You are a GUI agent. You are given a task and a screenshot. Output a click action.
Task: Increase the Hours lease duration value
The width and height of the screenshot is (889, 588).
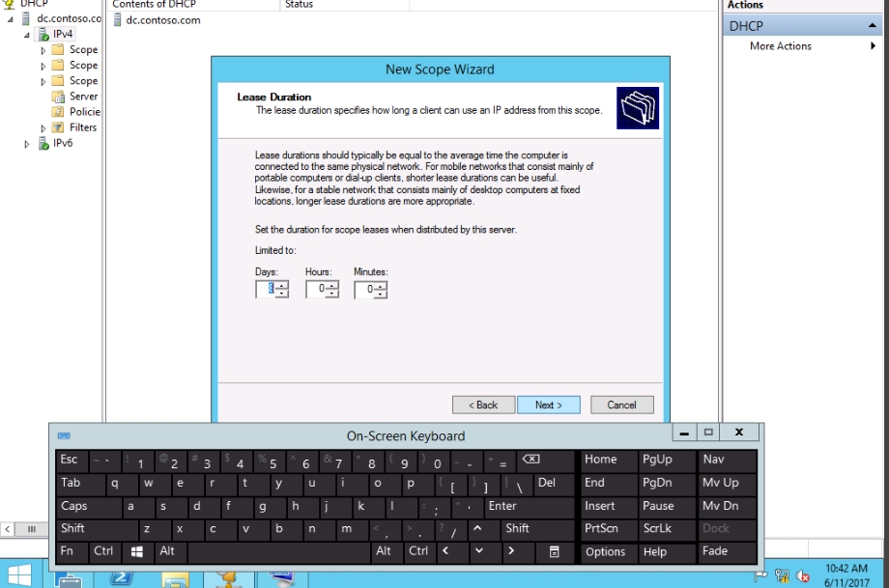[332, 286]
